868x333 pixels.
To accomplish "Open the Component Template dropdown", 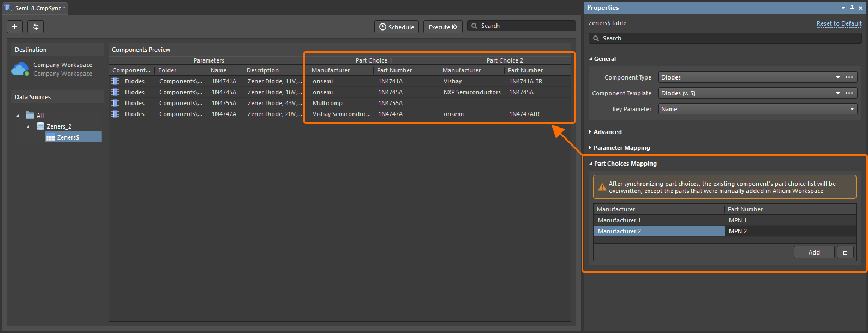I will tap(838, 93).
